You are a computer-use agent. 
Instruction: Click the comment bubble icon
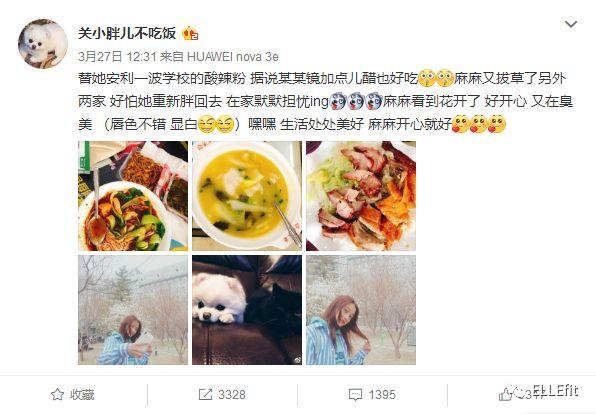pos(355,395)
